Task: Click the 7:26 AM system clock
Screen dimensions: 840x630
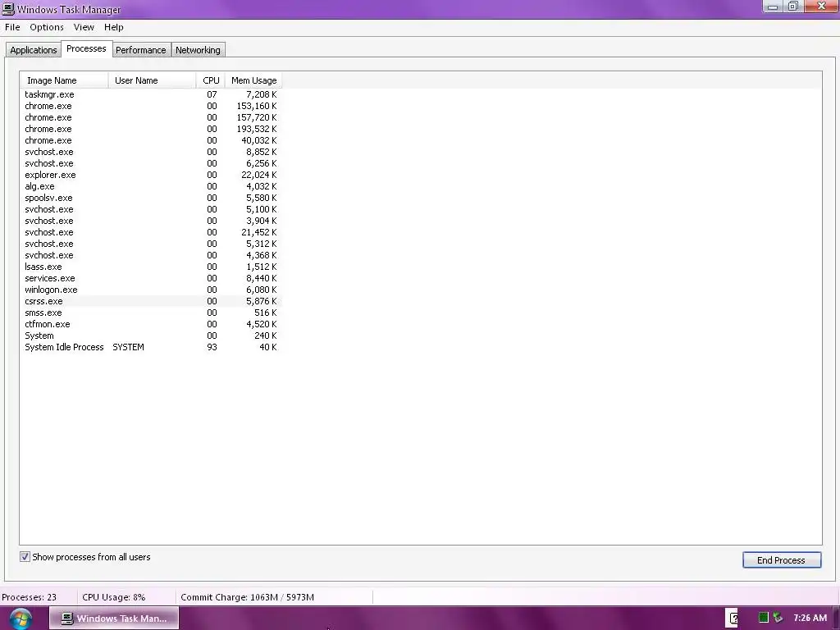Action: [x=810, y=618]
